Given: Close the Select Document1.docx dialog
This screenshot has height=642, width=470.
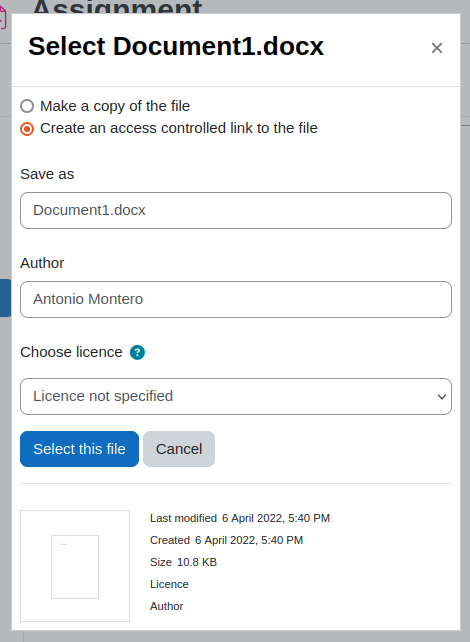Looking at the screenshot, I should click(437, 48).
